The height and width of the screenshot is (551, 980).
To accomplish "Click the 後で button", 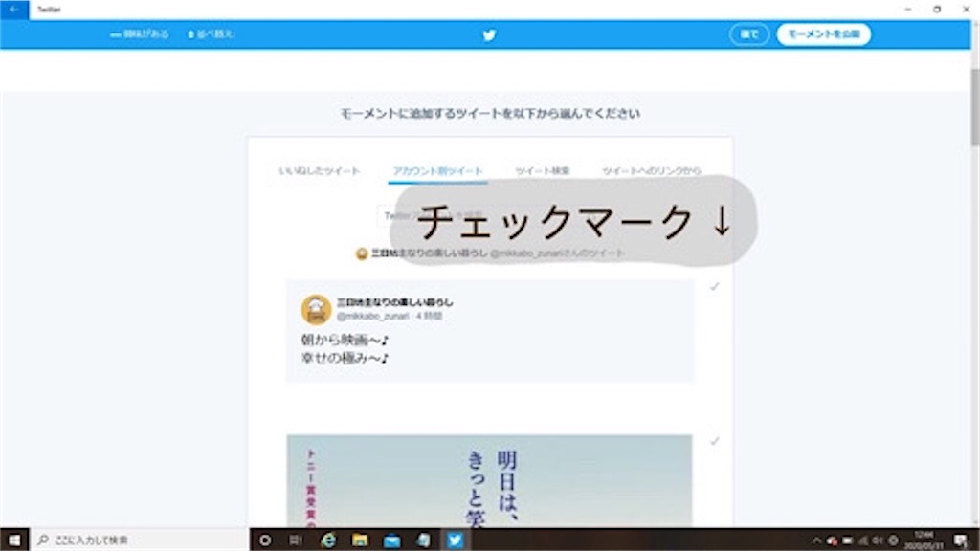I will (749, 34).
